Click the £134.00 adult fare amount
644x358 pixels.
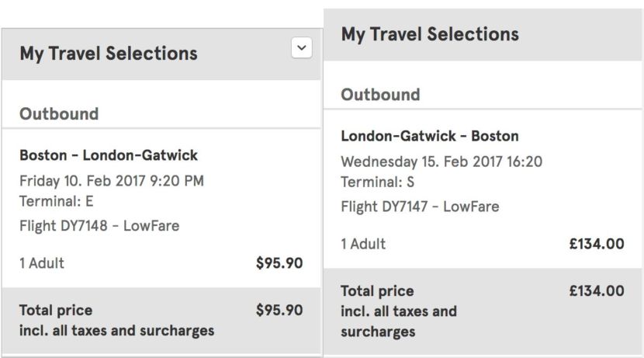[x=596, y=244]
